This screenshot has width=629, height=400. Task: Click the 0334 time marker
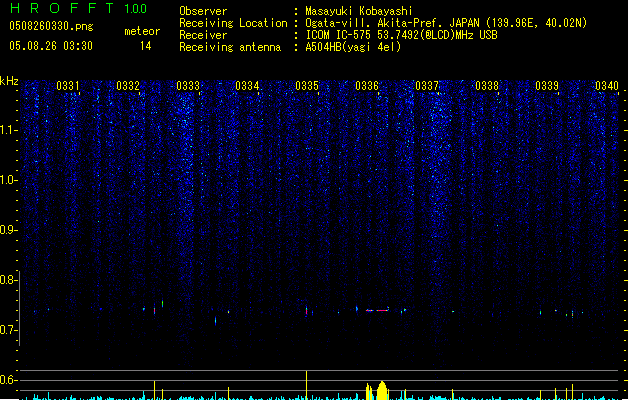click(247, 86)
